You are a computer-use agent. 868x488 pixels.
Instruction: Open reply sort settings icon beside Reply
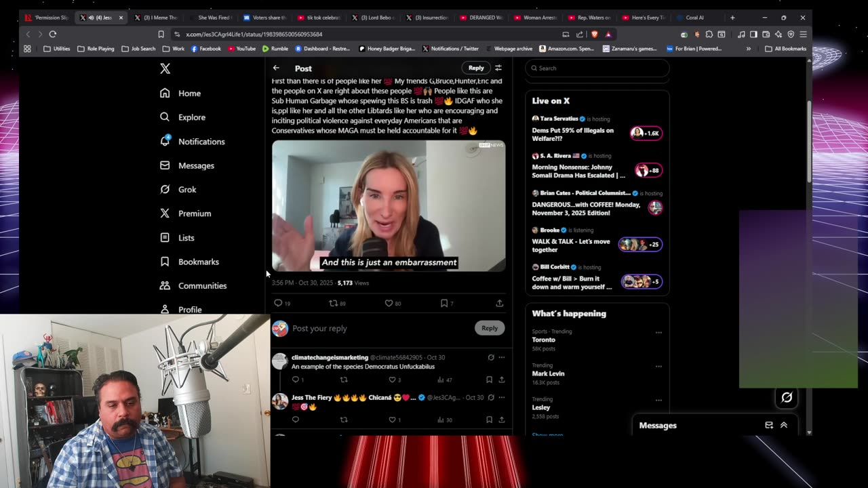[498, 68]
